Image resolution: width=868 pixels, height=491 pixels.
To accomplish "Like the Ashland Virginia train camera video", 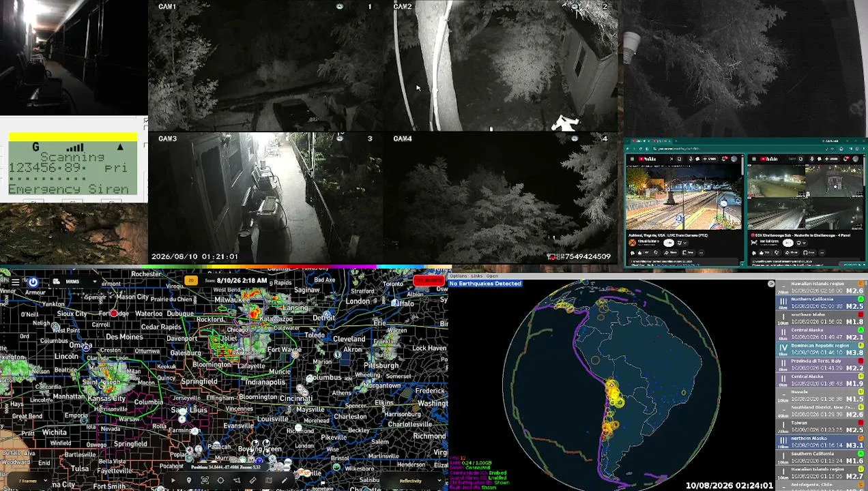I will (x=643, y=252).
